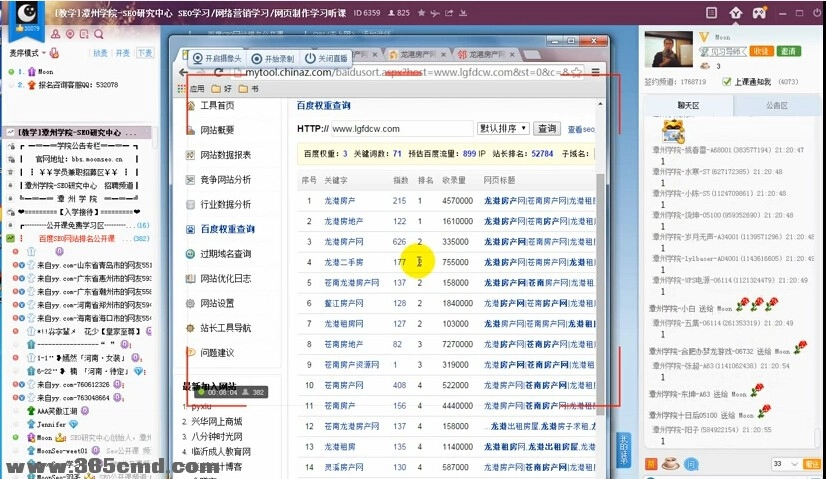Click 开启摄像头 camera button
This screenshot has width=826, height=479.
tap(217, 58)
